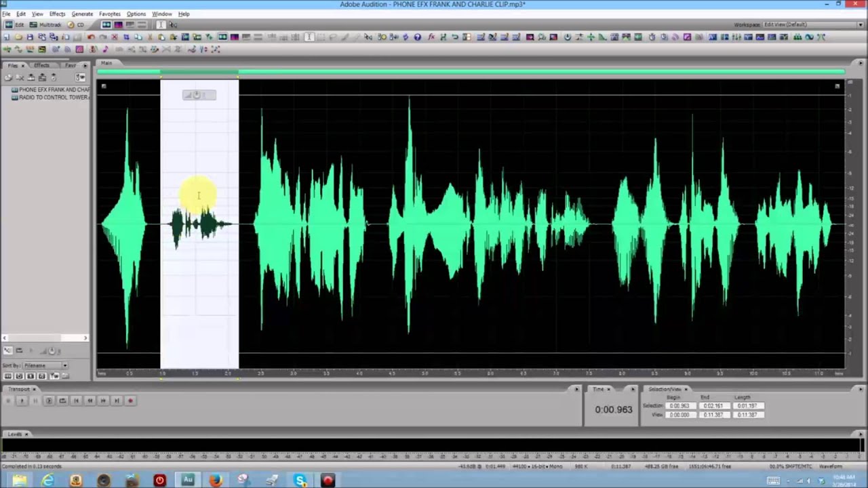This screenshot has width=868, height=488.
Task: Open the Generate menu
Action: [x=82, y=14]
